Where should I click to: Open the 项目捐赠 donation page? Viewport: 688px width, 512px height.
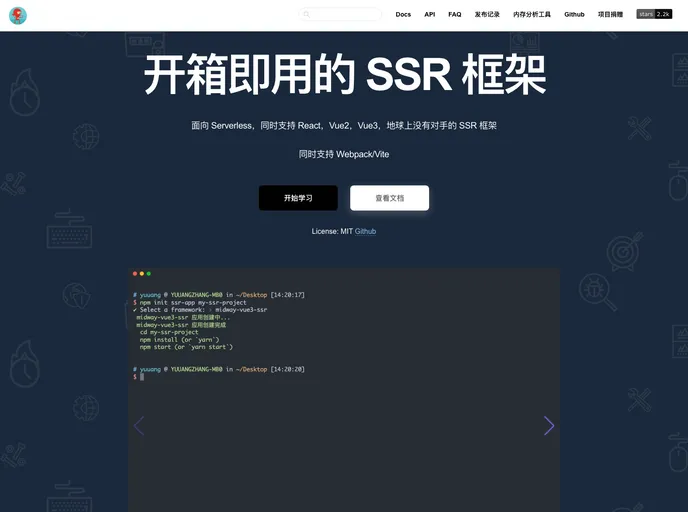tap(610, 14)
